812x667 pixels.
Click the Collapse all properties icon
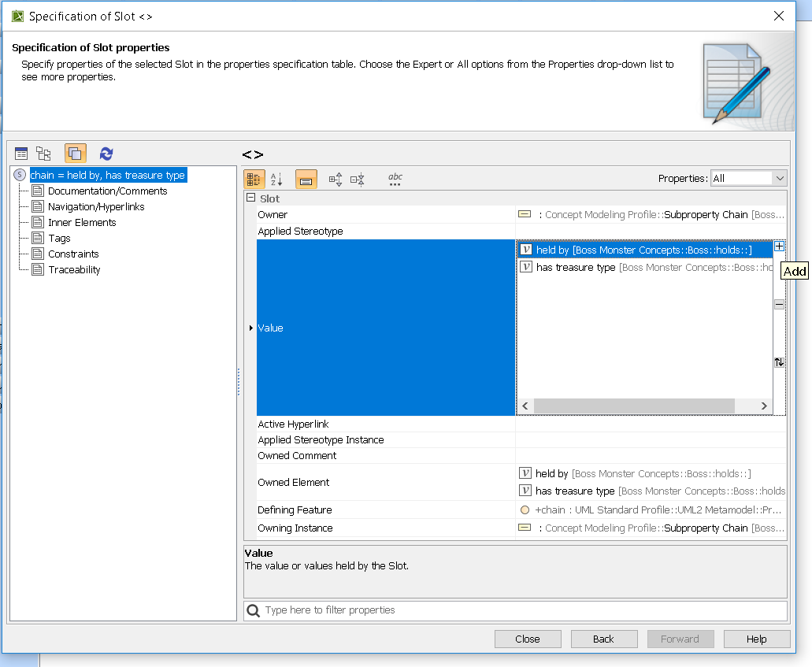tap(358, 180)
